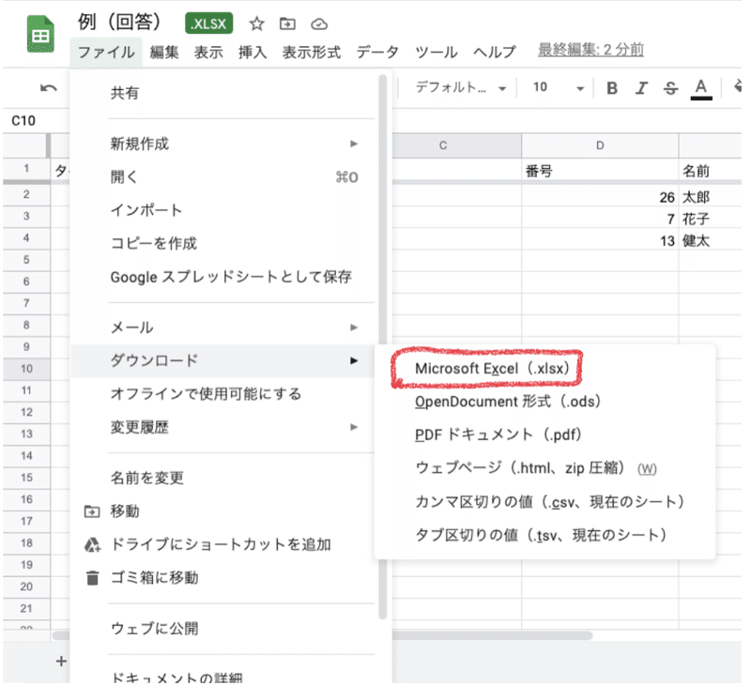Viewport: 751px width, 700px height.
Task: Toggle bold formatting (B)
Action: 612,88
